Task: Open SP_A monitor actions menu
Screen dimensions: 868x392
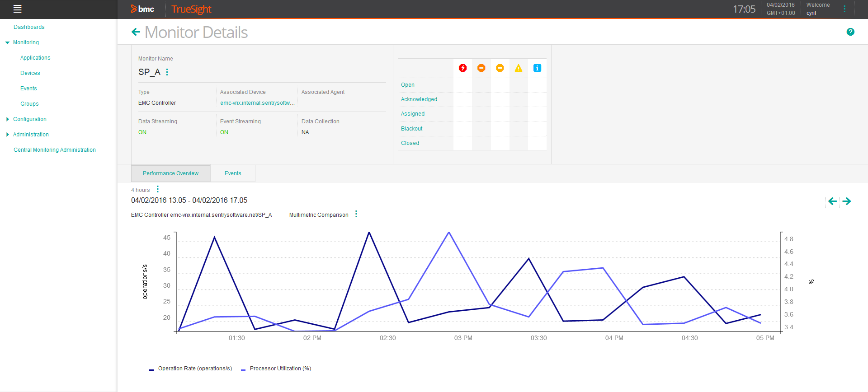Action: pos(167,72)
